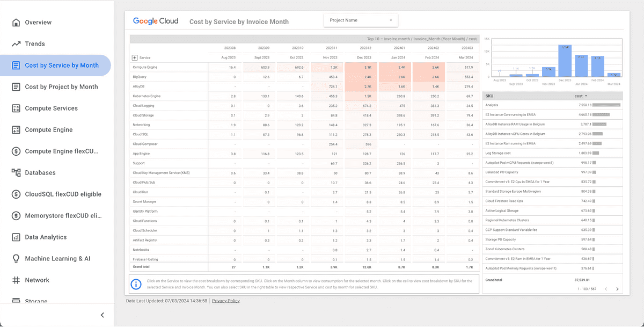644x327 pixels.
Task: Go to previous page of SKU table
Action: click(x=606, y=289)
